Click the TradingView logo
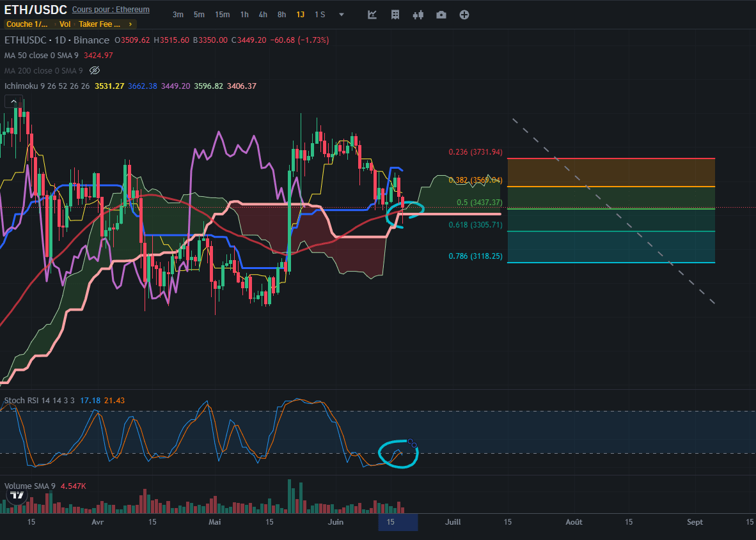756x540 pixels. click(x=17, y=495)
